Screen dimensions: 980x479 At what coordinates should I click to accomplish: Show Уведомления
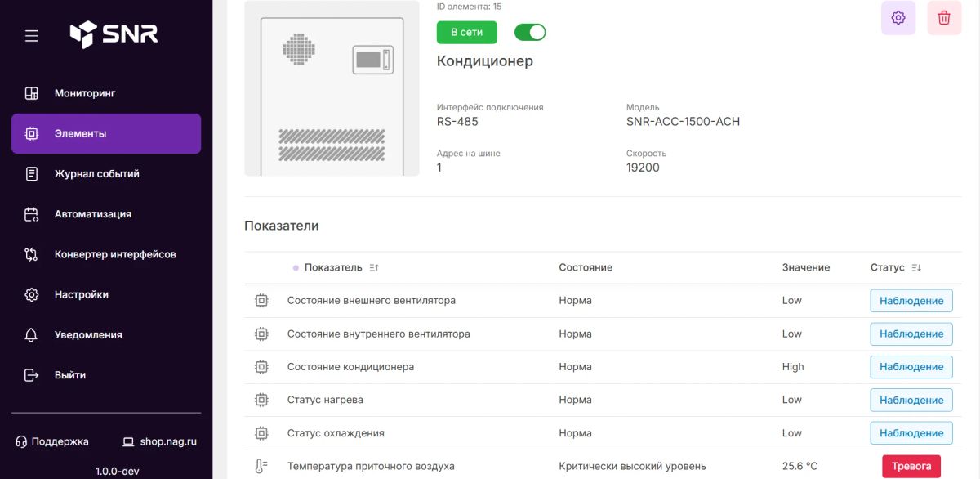click(x=106, y=334)
